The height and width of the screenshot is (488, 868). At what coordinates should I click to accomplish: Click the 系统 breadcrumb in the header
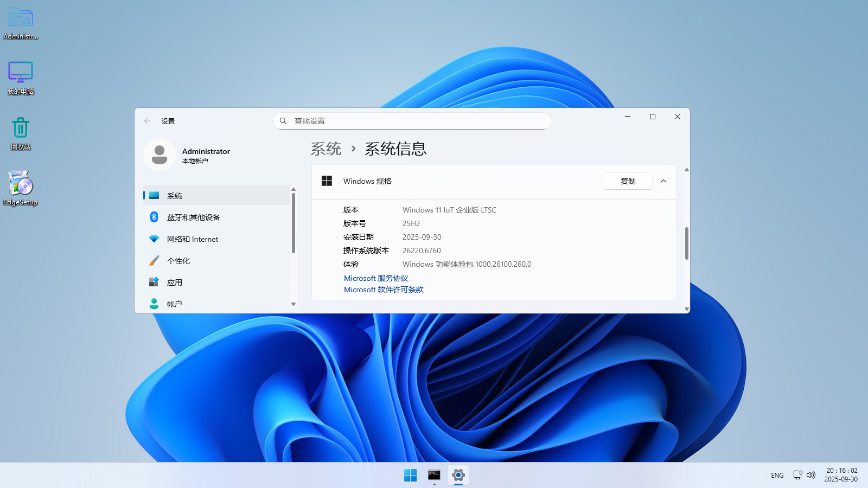pyautogui.click(x=326, y=149)
